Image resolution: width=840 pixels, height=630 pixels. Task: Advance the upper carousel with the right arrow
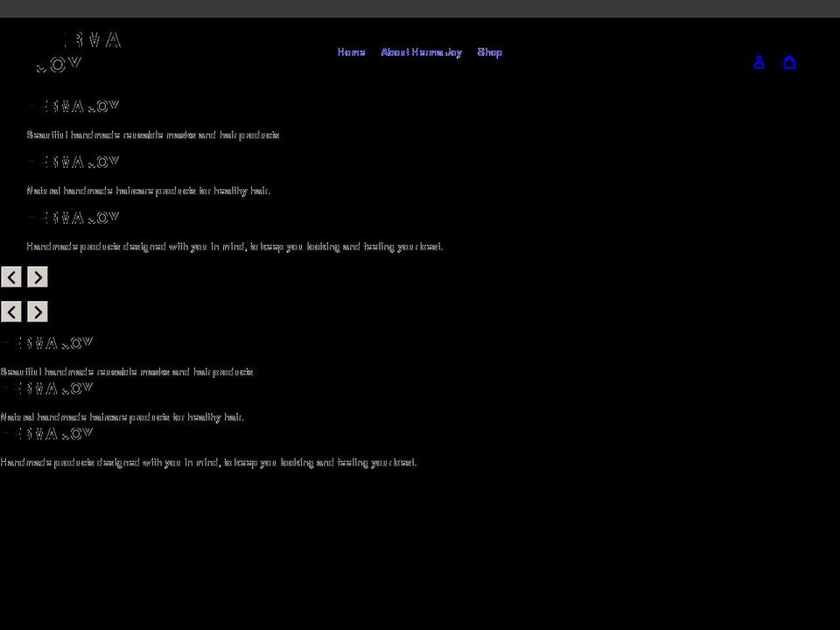(38, 276)
